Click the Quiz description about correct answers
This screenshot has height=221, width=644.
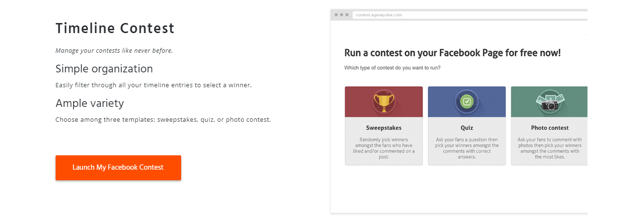(467, 148)
